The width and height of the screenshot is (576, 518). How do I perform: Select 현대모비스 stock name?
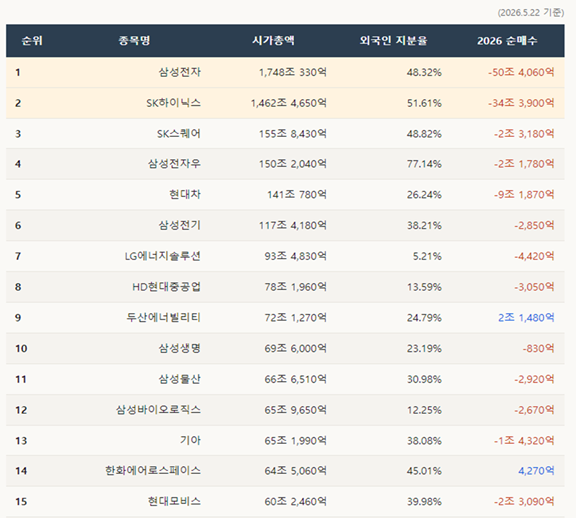[x=174, y=501]
